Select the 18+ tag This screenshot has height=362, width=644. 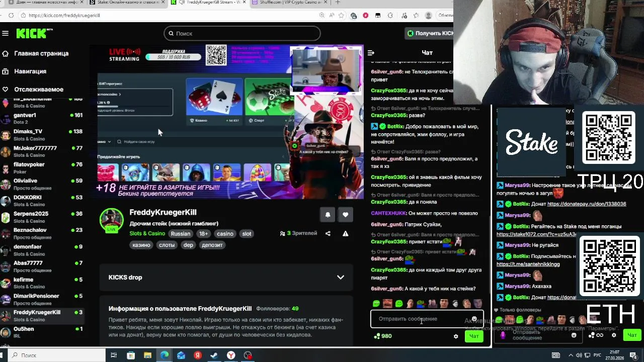coord(203,234)
